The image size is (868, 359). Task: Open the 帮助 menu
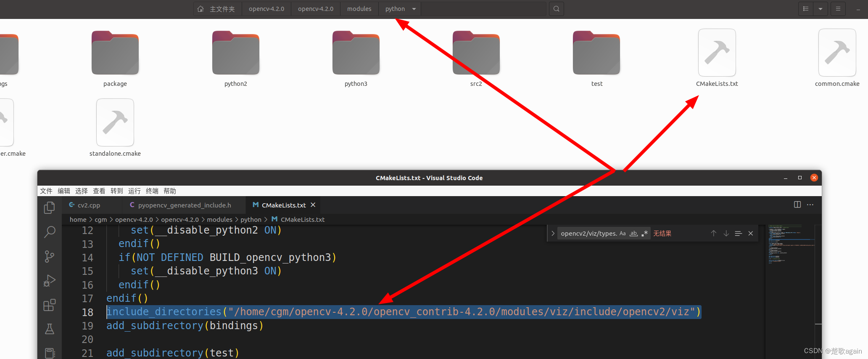pyautogui.click(x=170, y=191)
